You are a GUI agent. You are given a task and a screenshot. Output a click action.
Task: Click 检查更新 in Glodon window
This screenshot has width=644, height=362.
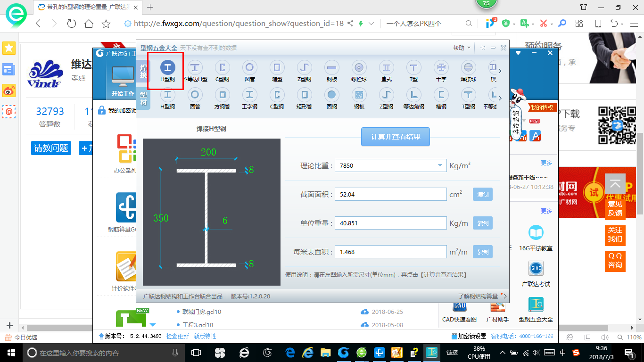click(x=177, y=336)
